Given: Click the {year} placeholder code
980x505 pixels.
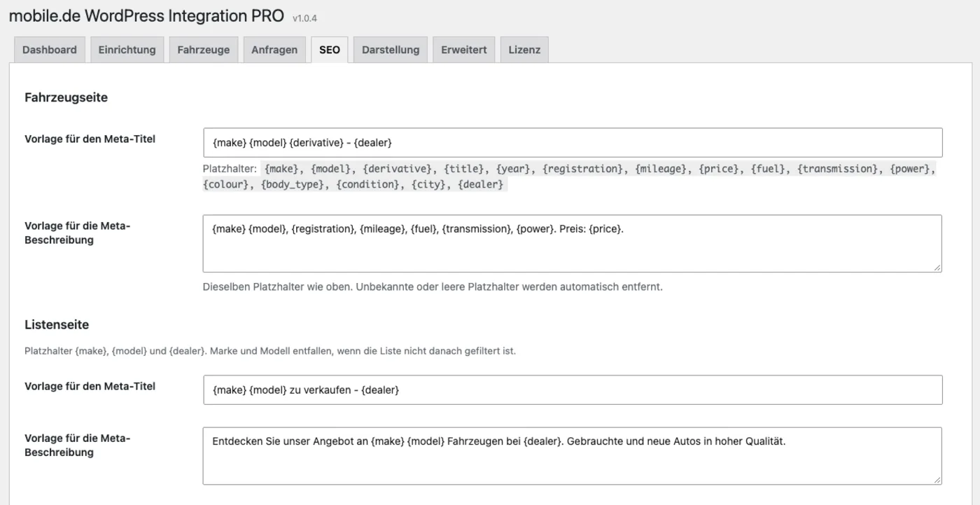Looking at the screenshot, I should [x=514, y=169].
